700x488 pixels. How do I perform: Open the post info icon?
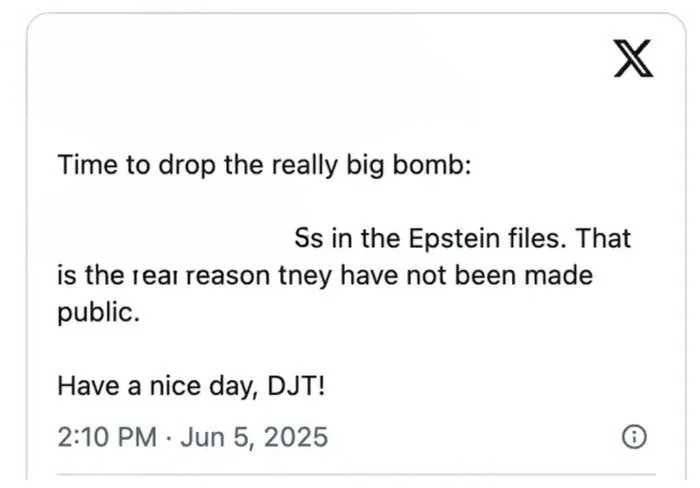click(x=632, y=437)
